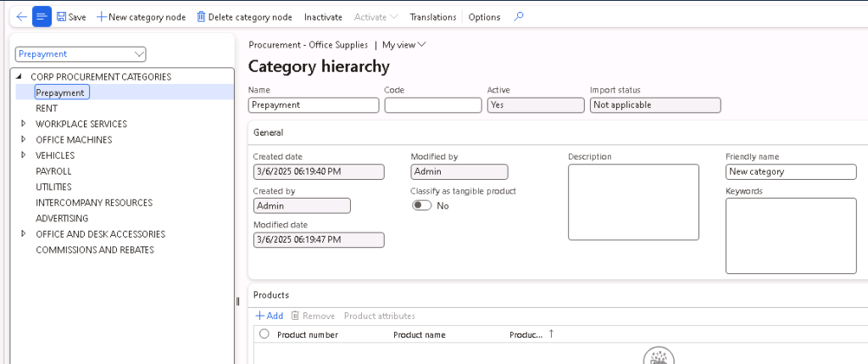The width and height of the screenshot is (868, 364).
Task: Click New category node plus icon
Action: click(x=102, y=17)
